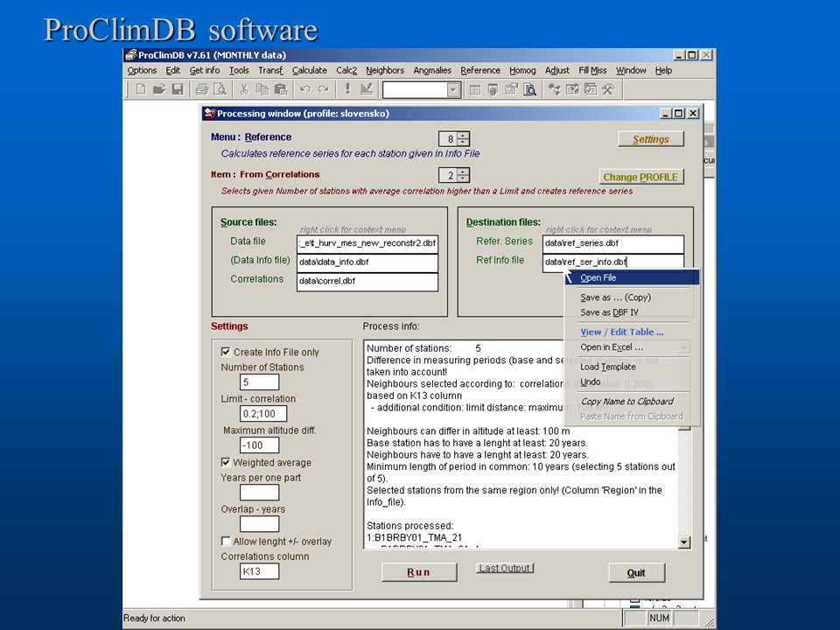Click the Processing window title icon

click(209, 113)
